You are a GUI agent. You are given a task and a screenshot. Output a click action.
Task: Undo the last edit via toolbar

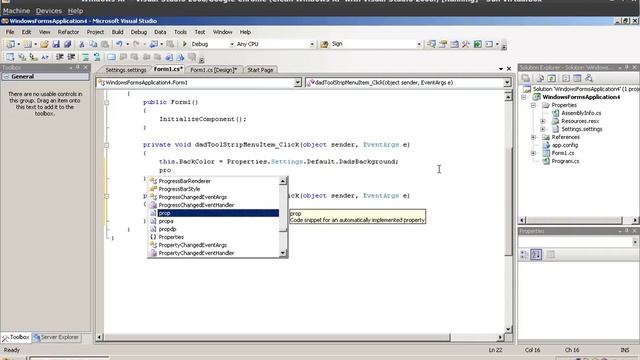click(x=119, y=44)
